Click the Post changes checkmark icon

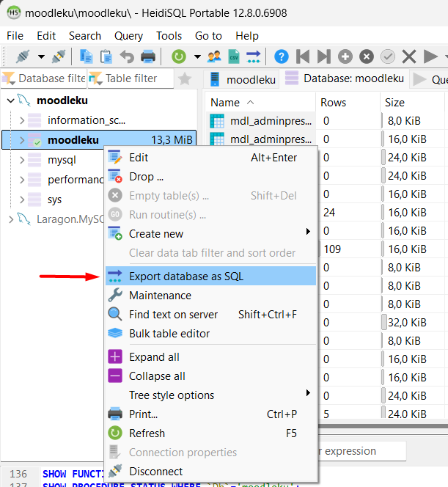388,56
